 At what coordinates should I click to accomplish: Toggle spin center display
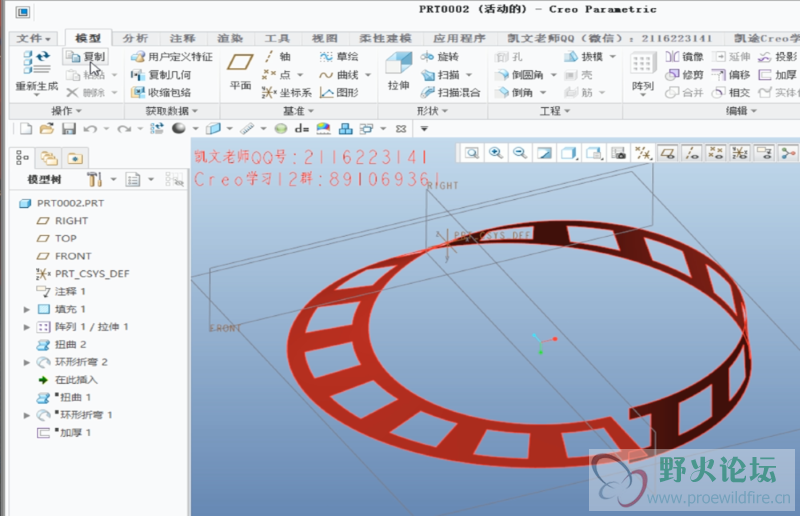788,153
